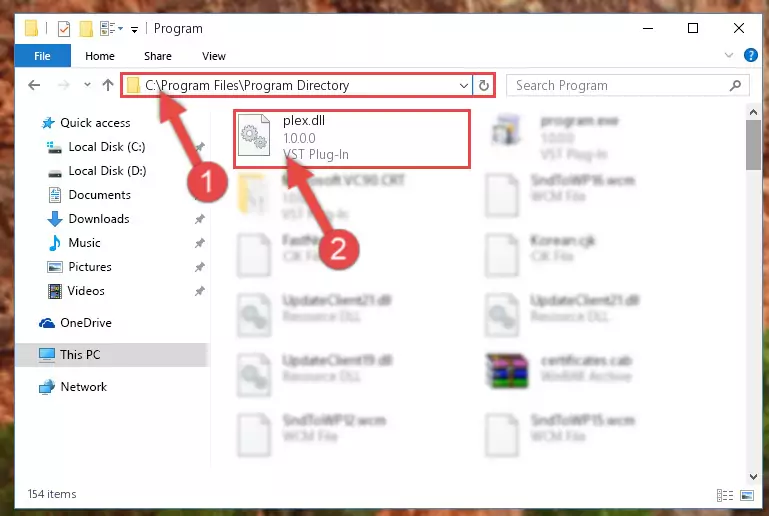Select the plex.dll file
769x516 pixels.
tap(352, 139)
